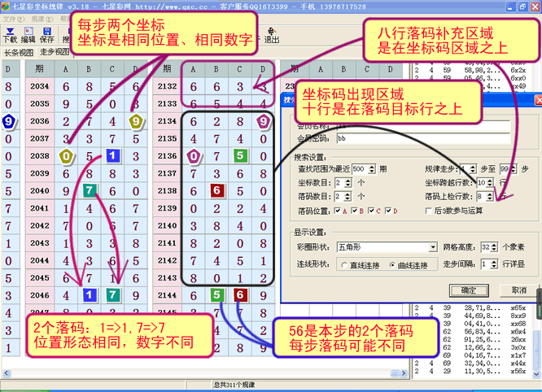Click period cell 2144
Screen dimensions: 542x392
168,295
